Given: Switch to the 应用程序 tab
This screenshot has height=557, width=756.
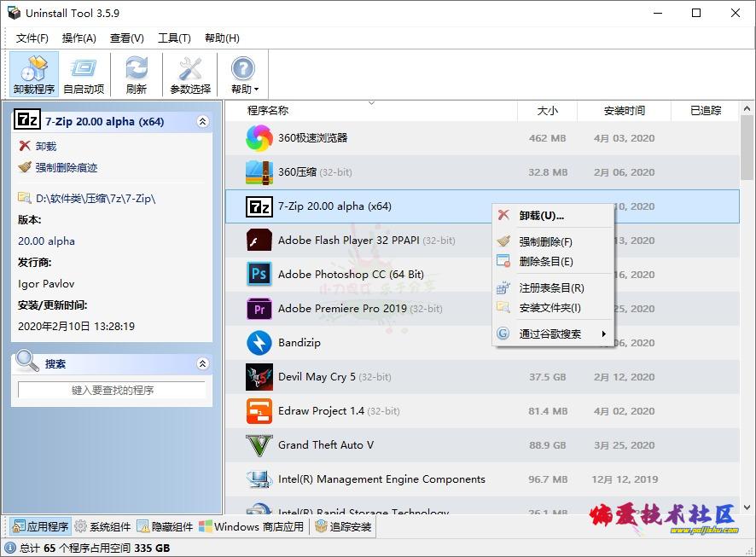Looking at the screenshot, I should pyautogui.click(x=40, y=526).
